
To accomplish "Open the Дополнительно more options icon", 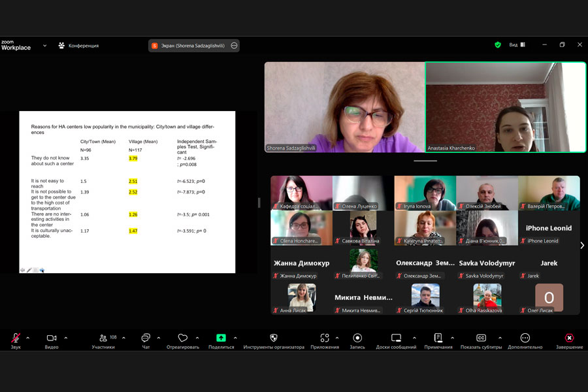I will tap(525, 338).
